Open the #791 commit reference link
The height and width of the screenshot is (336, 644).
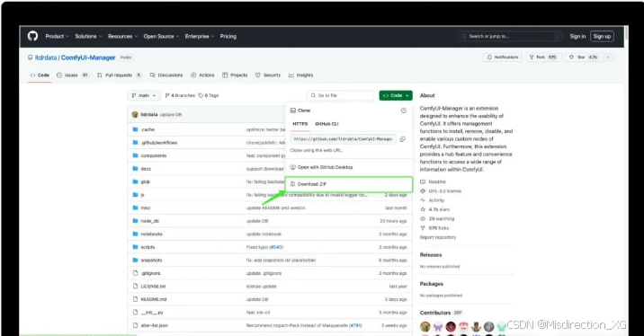[355, 326]
